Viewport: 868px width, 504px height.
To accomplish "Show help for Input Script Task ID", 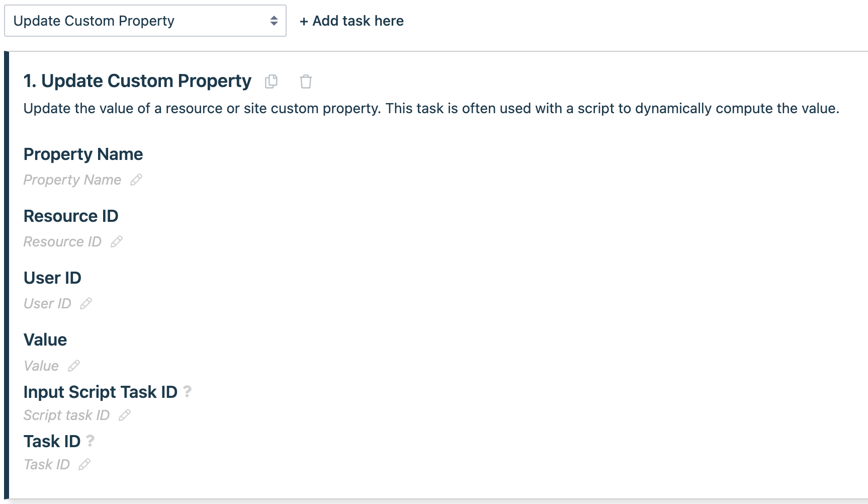I will 188,391.
